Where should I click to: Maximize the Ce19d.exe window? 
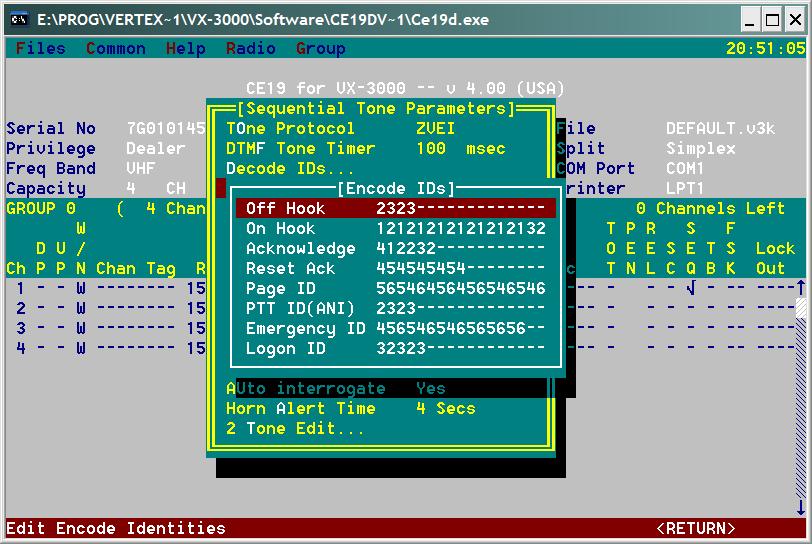(x=773, y=20)
